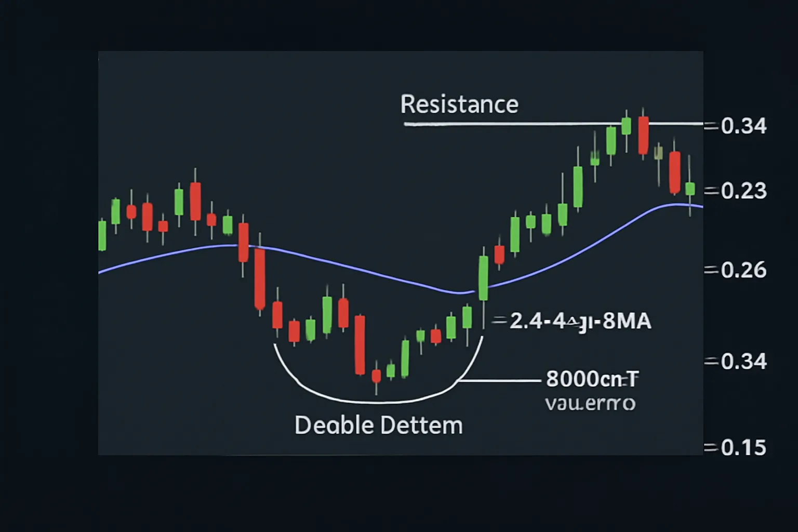The image size is (798, 532).
Task: Select the Deable Dettem pattern label
Action: coord(378,425)
